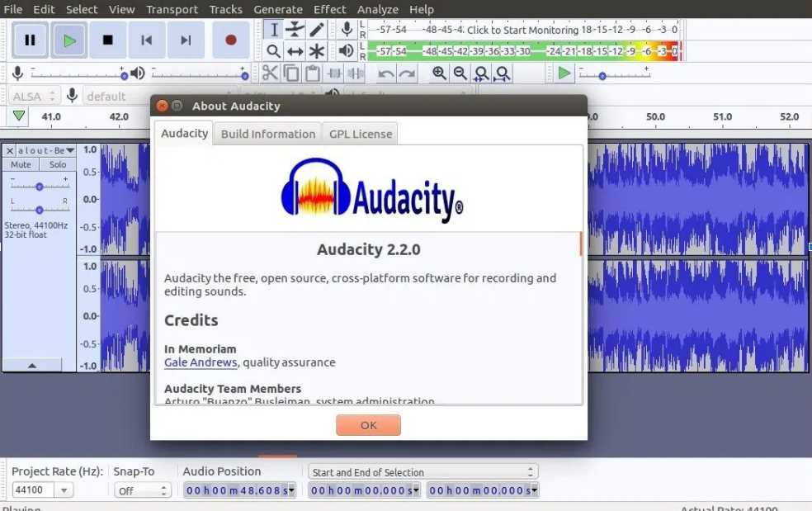Viewport: 812px width, 511px height.
Task: Open Project Rate dropdown arrow
Action: [x=64, y=490]
